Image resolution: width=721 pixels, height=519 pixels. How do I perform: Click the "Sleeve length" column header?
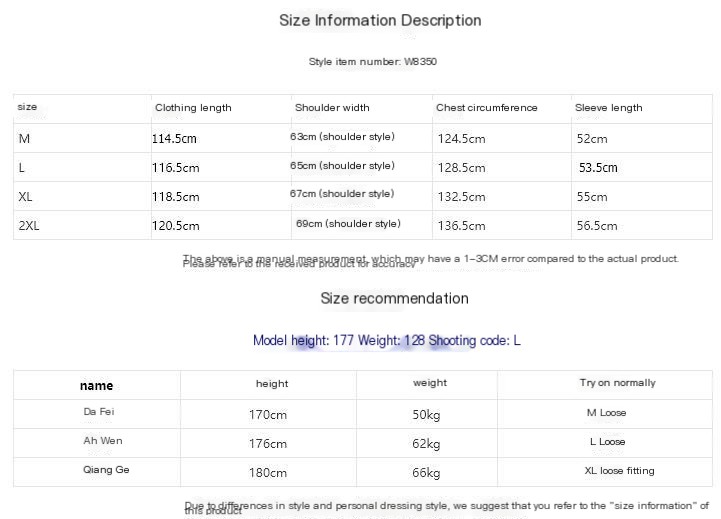point(608,108)
